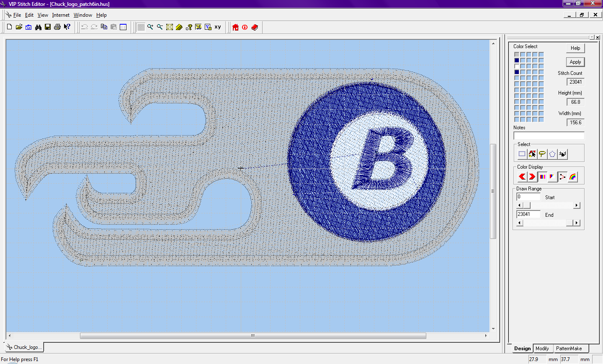Open a design file with folder icon
This screenshot has height=364, width=603.
tap(19, 27)
